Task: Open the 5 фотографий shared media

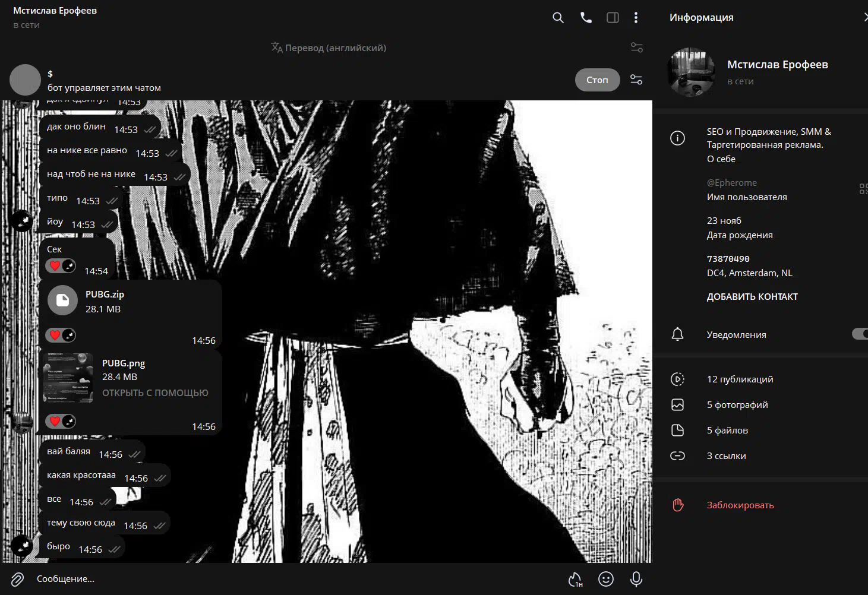Action: point(737,405)
